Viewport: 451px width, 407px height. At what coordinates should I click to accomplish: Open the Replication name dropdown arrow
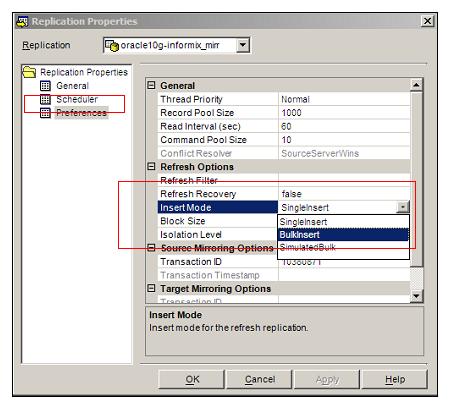point(243,45)
